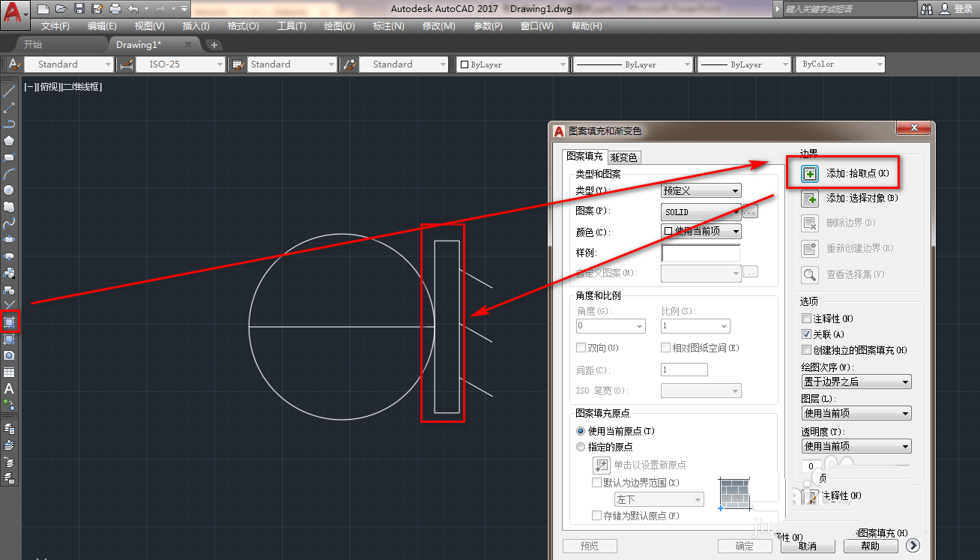Open the AutoCAD application menu logo
980x560 pixels.
point(13,12)
